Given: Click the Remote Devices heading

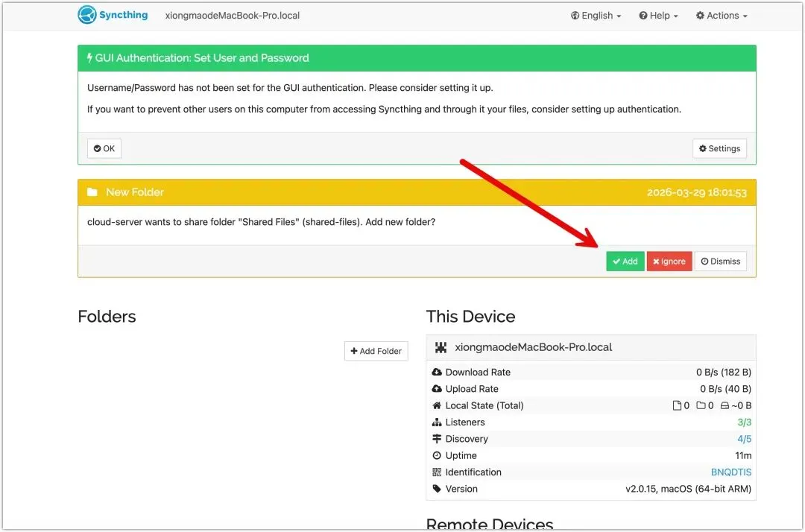Looking at the screenshot, I should click(x=489, y=523).
